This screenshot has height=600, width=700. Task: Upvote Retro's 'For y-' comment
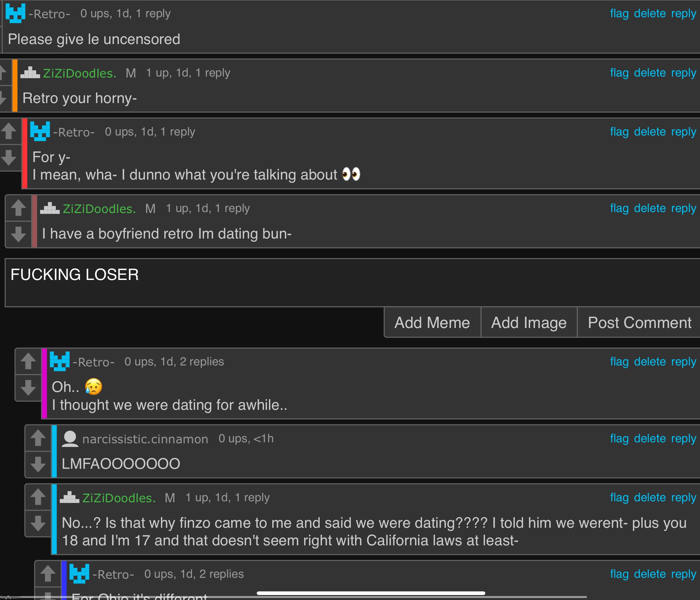9,131
